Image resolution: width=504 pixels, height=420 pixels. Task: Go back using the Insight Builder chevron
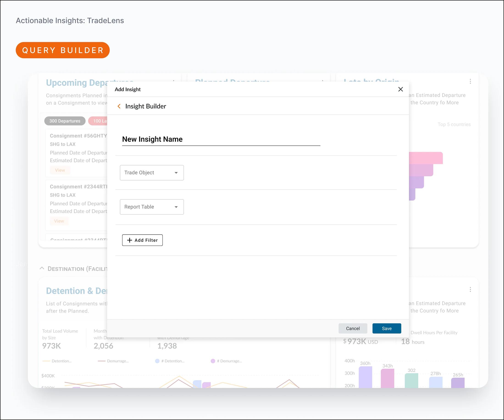[x=119, y=106]
